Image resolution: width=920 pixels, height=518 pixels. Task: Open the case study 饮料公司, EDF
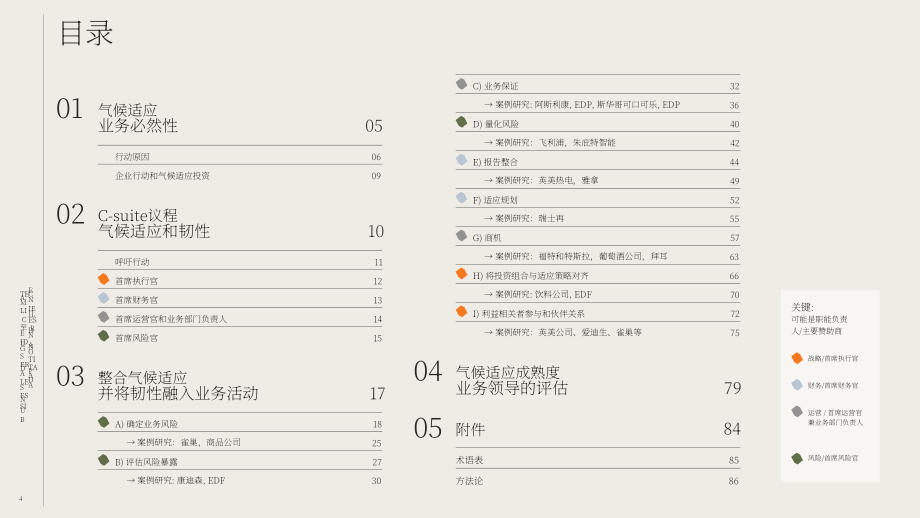click(538, 294)
